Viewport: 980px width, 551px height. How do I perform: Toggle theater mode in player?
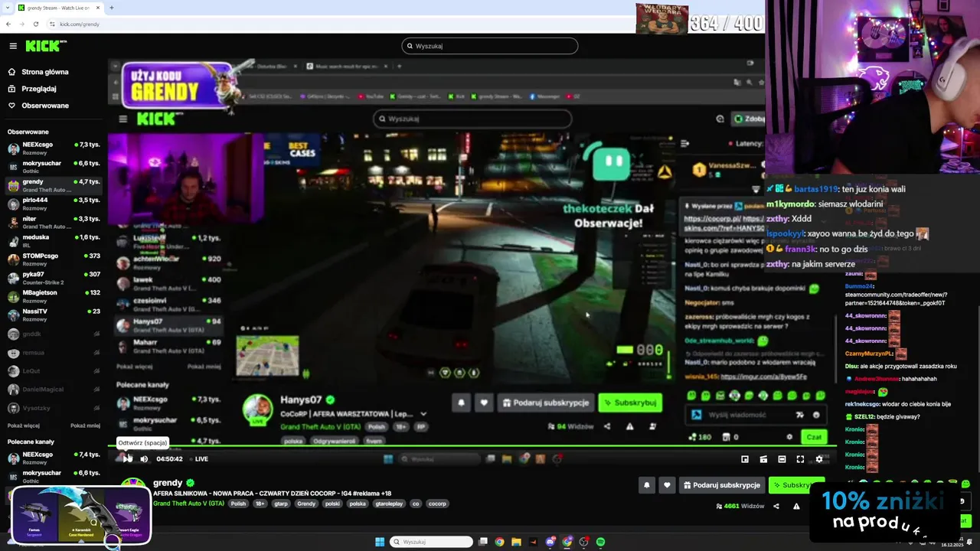[x=782, y=459]
